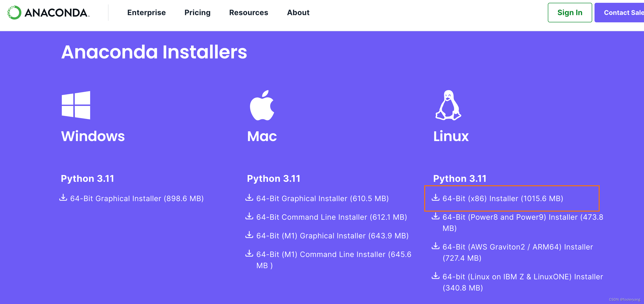Open the Resources menu
The width and height of the screenshot is (644, 304).
[x=249, y=13]
